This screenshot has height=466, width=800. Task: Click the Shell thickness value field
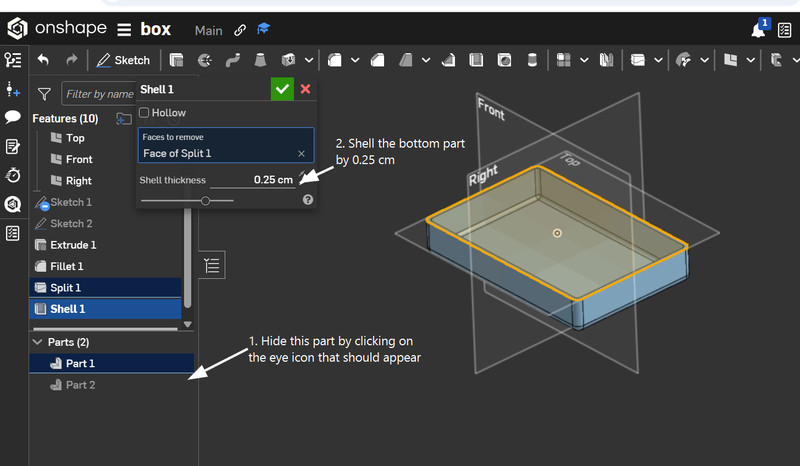pos(253,180)
